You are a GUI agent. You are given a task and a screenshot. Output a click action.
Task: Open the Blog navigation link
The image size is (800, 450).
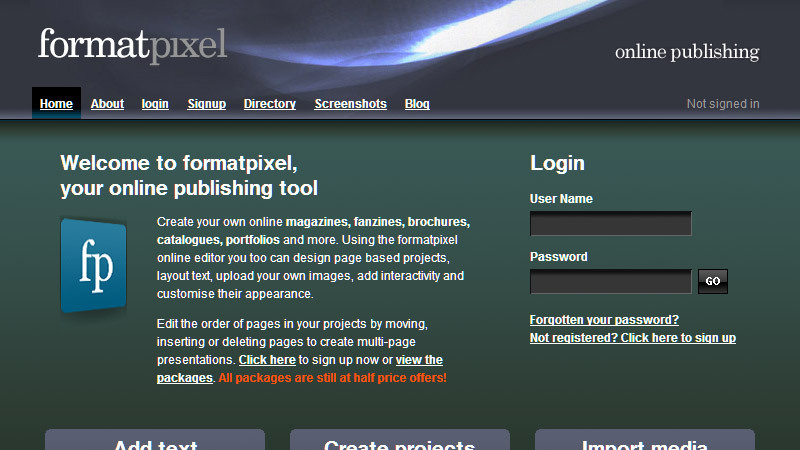(x=417, y=104)
